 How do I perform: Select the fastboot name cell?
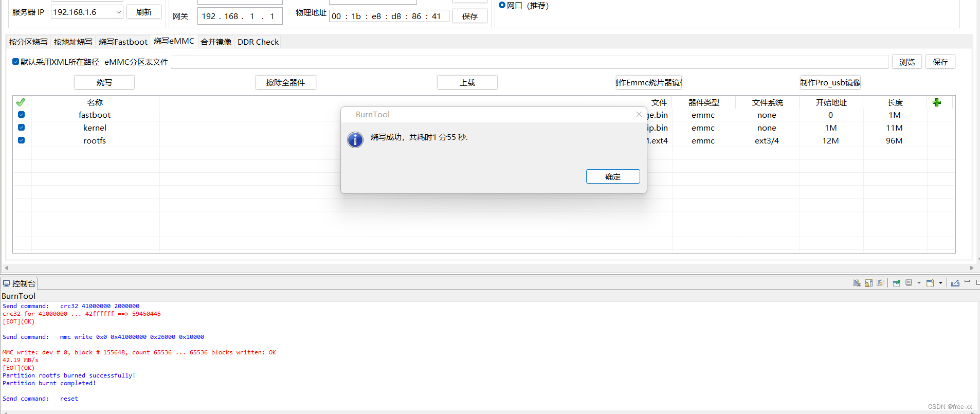click(x=95, y=115)
